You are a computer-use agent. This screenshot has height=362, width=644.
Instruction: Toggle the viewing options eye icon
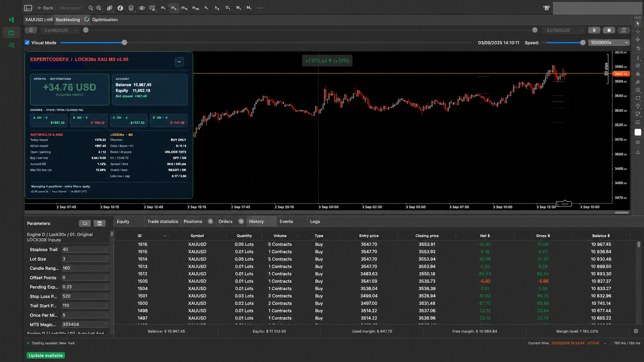pos(142,8)
